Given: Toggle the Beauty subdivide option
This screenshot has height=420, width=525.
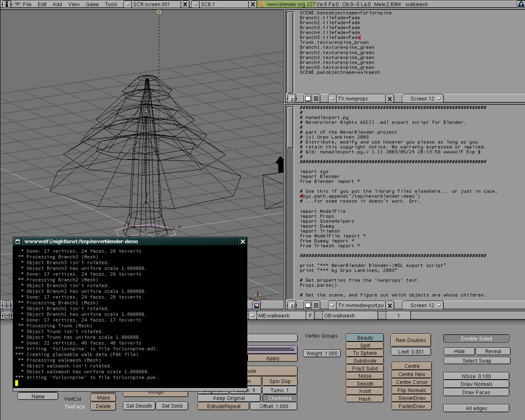Looking at the screenshot, I should (365, 338).
